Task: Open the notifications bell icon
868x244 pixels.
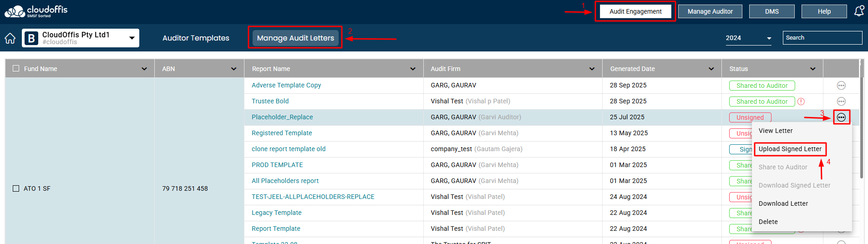Action: (858, 11)
